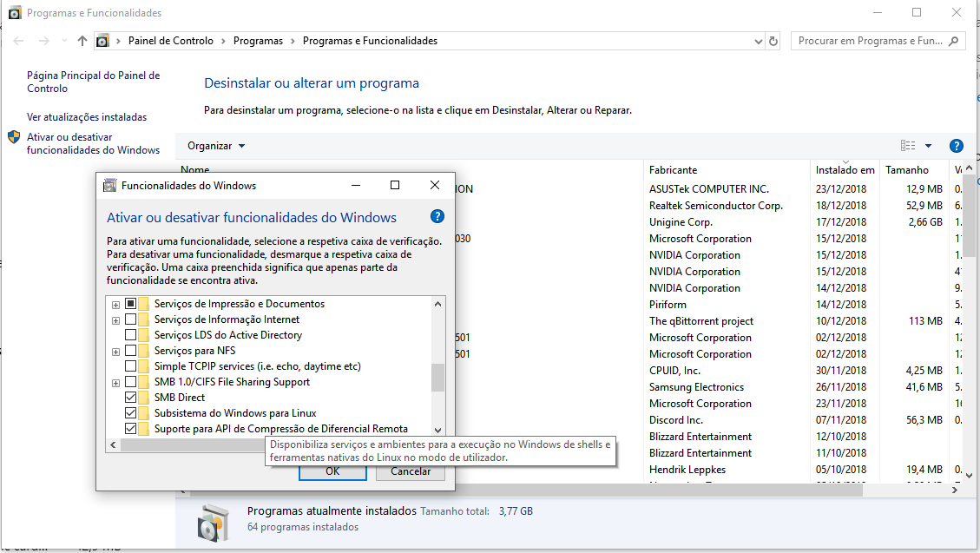Click programs list vertical scrollbar thumb
The height and width of the screenshot is (553, 980).
coord(969,215)
